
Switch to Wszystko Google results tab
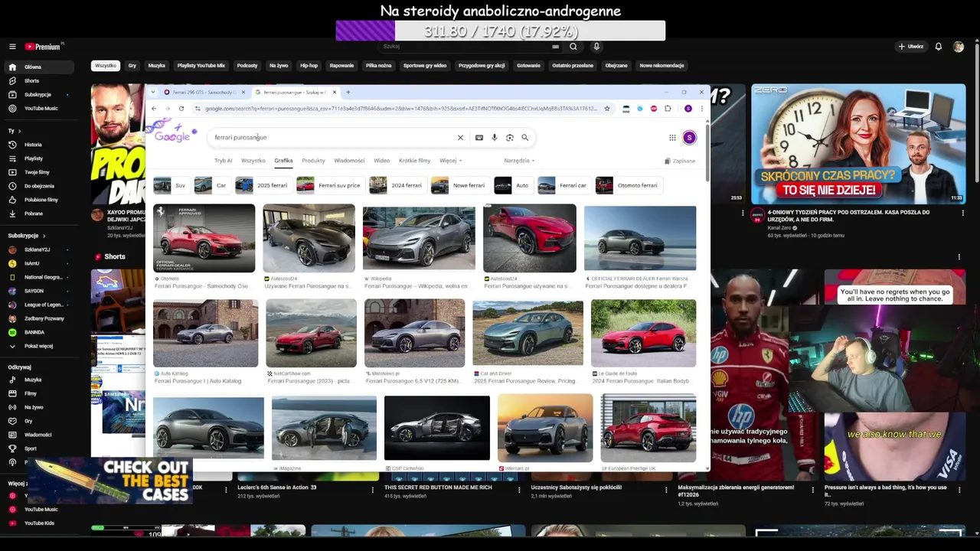coord(253,161)
